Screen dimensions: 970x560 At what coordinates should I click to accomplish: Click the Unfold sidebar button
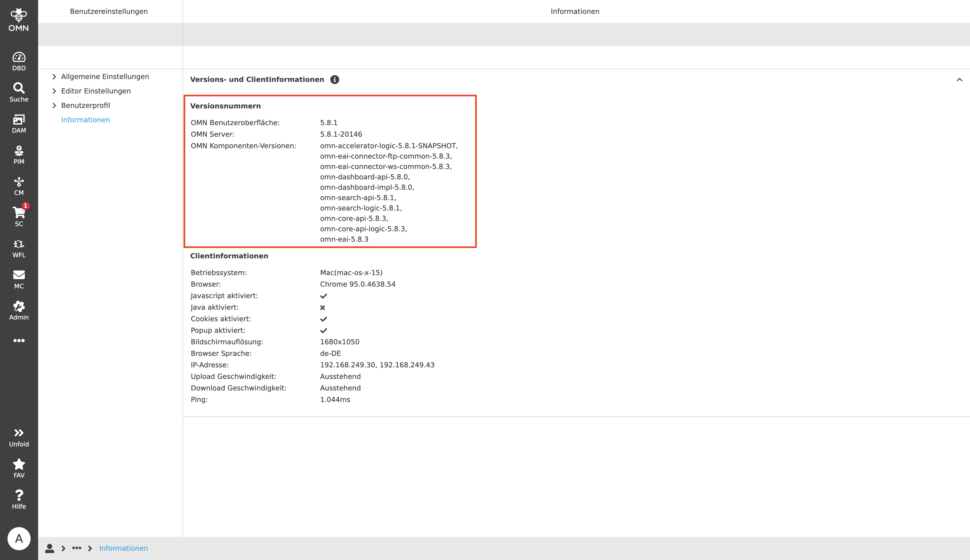tap(19, 437)
